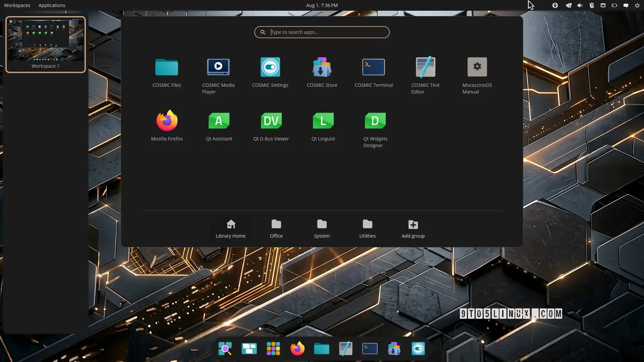Image resolution: width=644 pixels, height=362 pixels.
Task: Open the window tiling applet in the panel
Action: [x=569, y=5]
